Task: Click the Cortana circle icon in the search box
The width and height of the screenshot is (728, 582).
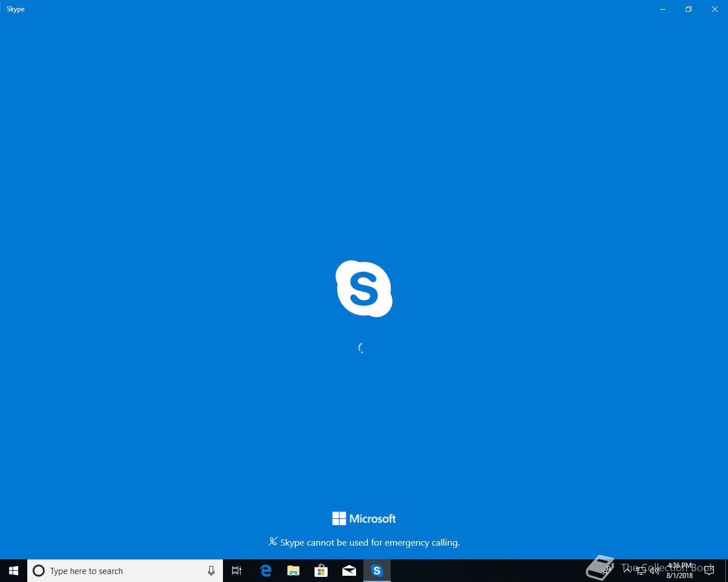Action: (39, 571)
